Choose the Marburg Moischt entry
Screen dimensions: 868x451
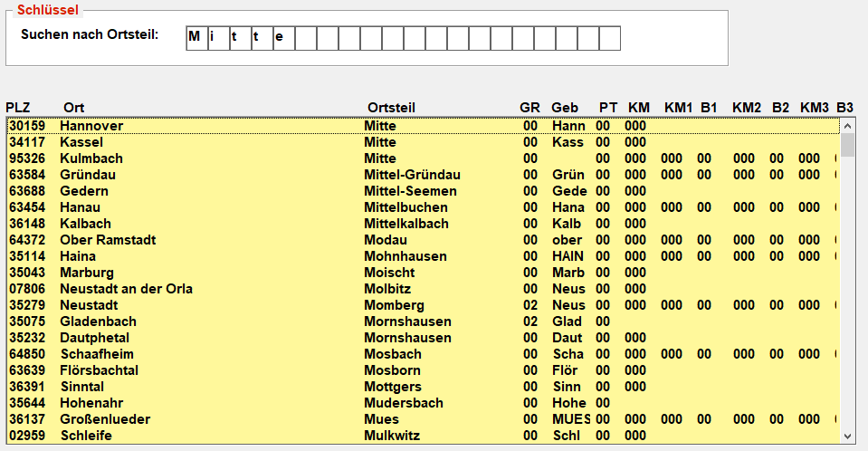[x=424, y=273]
